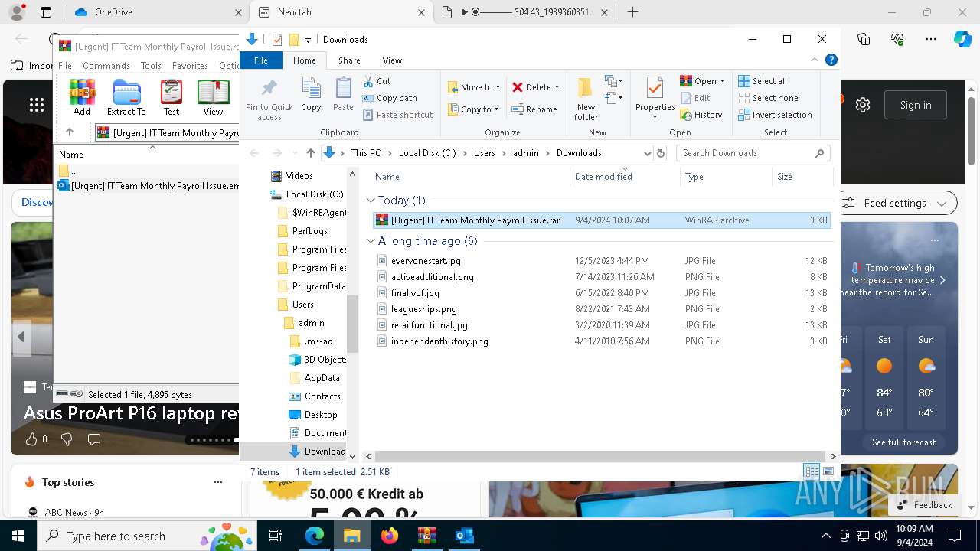Image resolution: width=980 pixels, height=551 pixels.
Task: Open the Open button dropdown arrow
Action: 722,81
